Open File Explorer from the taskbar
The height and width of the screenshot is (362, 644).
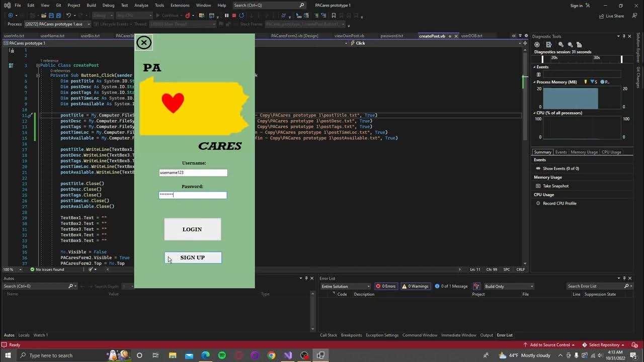tap(173, 355)
